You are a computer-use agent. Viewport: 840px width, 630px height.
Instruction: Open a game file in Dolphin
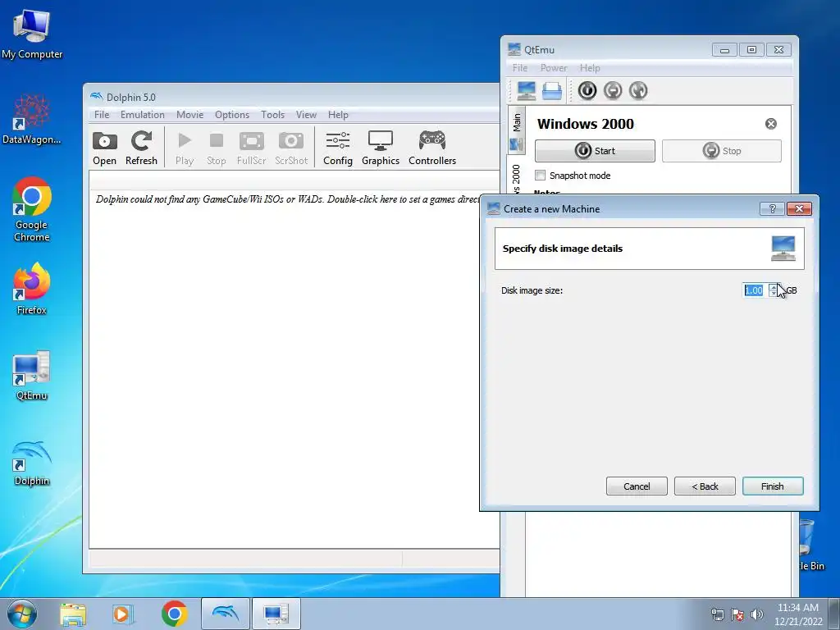[x=104, y=148]
